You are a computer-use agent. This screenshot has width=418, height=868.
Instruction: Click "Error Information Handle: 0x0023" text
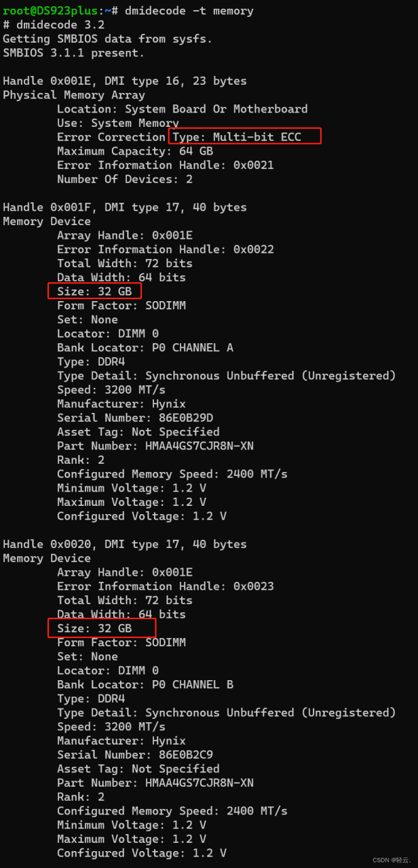165,586
